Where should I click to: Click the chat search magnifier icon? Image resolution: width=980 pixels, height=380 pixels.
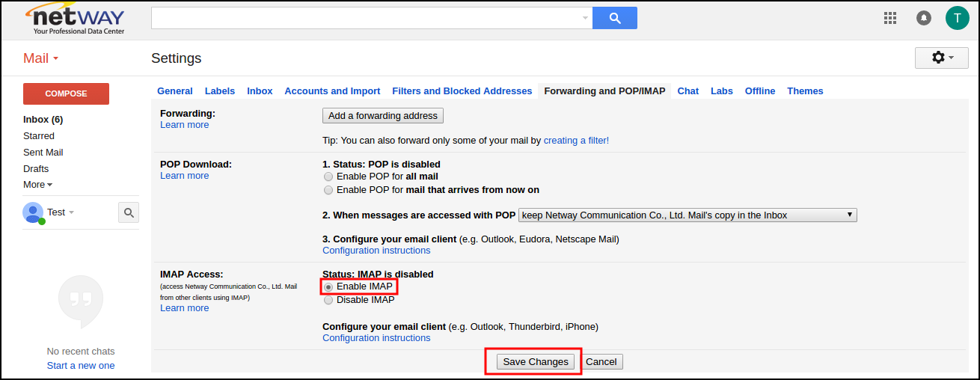129,213
